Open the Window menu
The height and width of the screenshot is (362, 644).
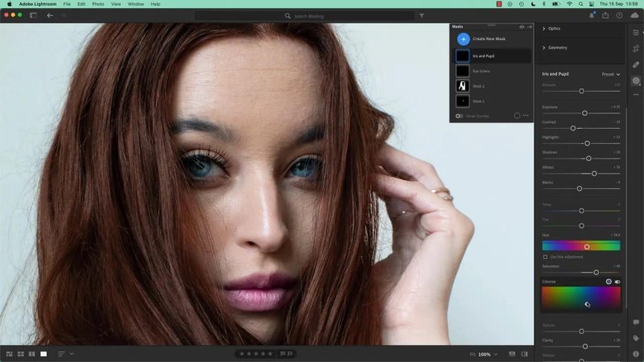[135, 4]
